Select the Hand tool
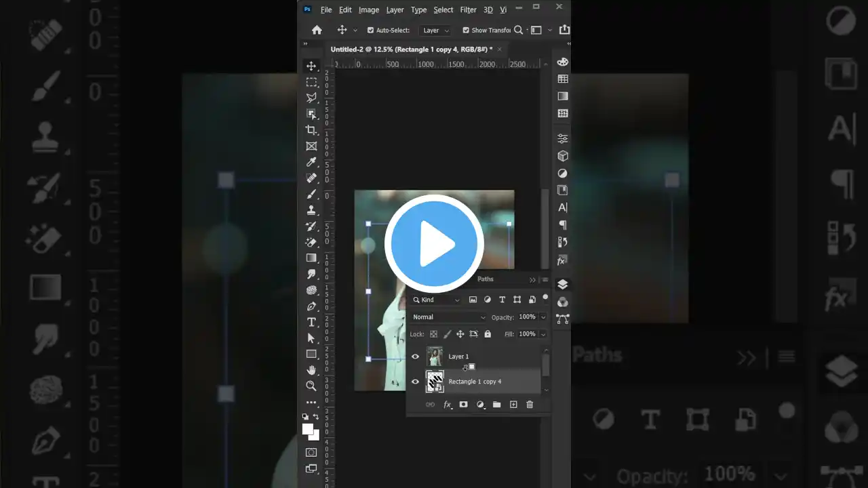The width and height of the screenshot is (868, 488). 311,370
